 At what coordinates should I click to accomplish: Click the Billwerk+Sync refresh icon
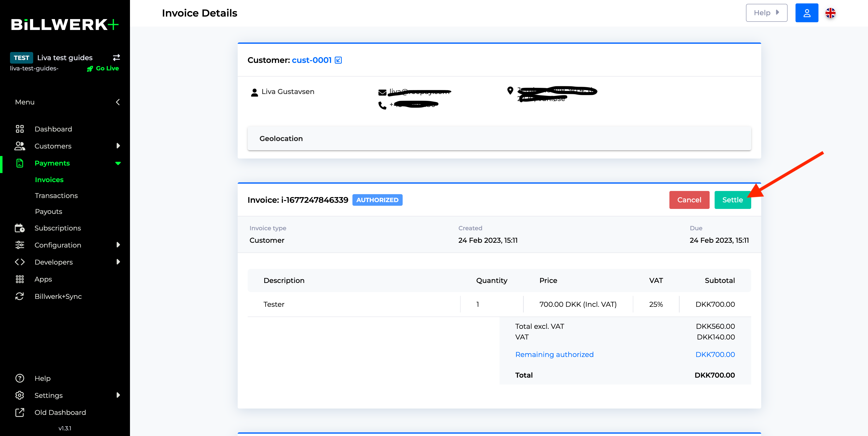tap(20, 296)
